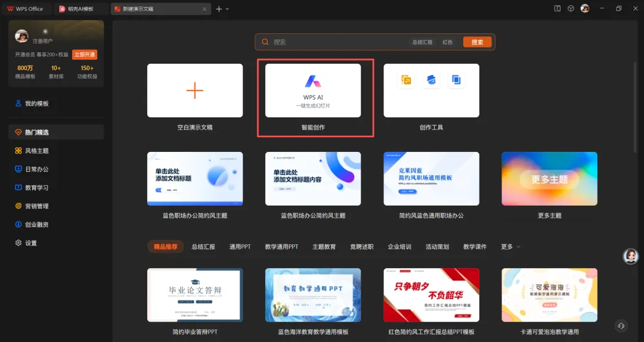Open 简约风蓝色通用职场办公 template
Image resolution: width=644 pixels, height=342 pixels.
point(431,179)
